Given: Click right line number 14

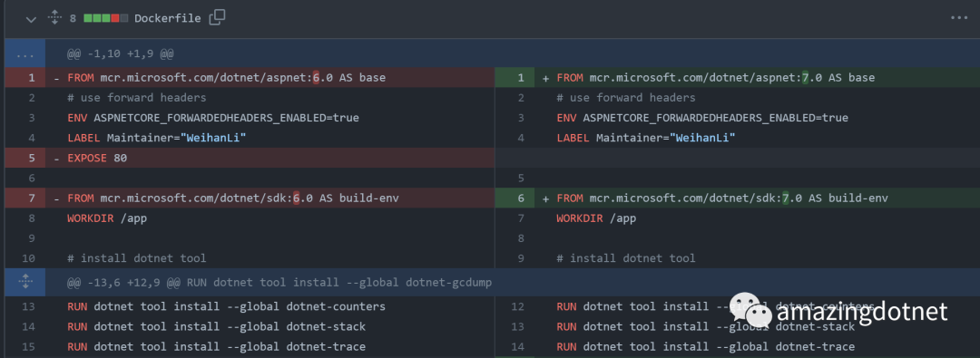Looking at the screenshot, I should point(517,346).
